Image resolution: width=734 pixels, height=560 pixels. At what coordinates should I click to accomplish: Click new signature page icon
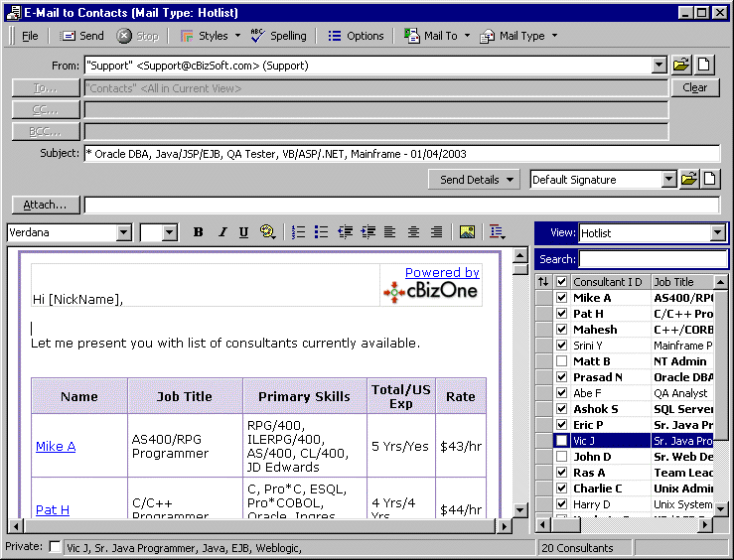[x=710, y=179]
